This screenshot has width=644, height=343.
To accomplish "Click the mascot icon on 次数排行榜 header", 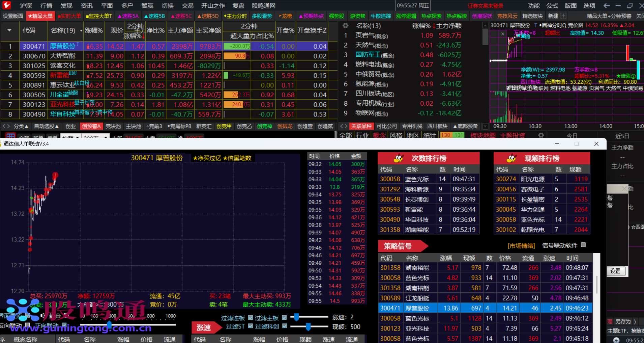I will click(x=399, y=158).
